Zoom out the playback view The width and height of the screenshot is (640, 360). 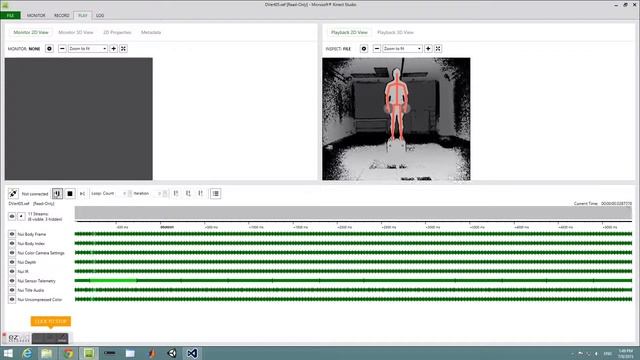[x=377, y=49]
